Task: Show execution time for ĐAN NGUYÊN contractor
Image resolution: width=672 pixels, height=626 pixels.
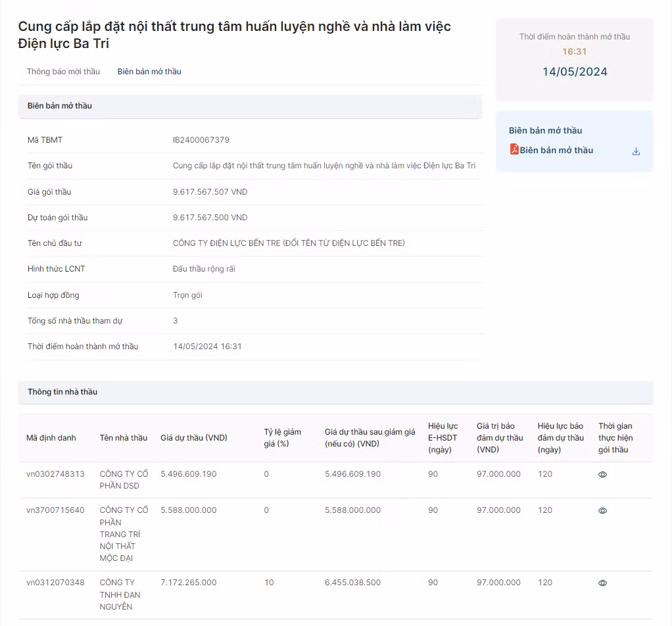Action: coord(602,583)
